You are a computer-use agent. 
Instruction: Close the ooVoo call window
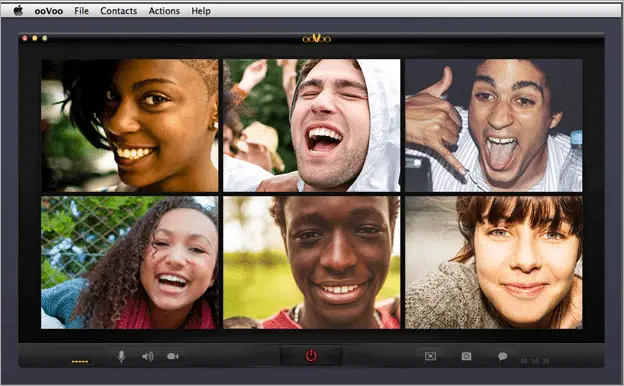[x=25, y=38]
